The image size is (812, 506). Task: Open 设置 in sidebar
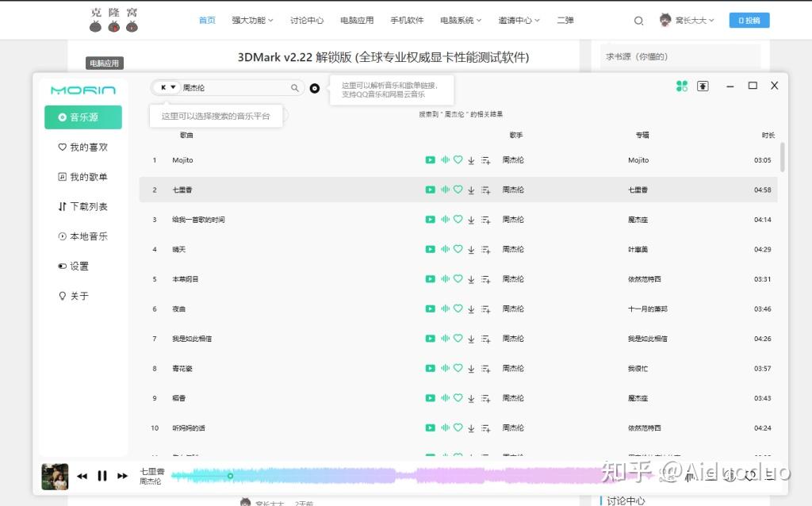[74, 266]
